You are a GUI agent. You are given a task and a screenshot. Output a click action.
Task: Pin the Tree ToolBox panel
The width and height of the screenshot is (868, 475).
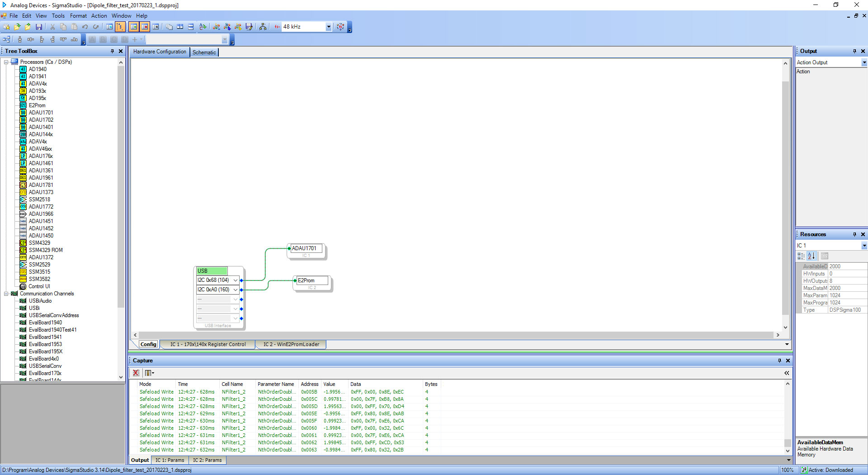[x=112, y=51]
